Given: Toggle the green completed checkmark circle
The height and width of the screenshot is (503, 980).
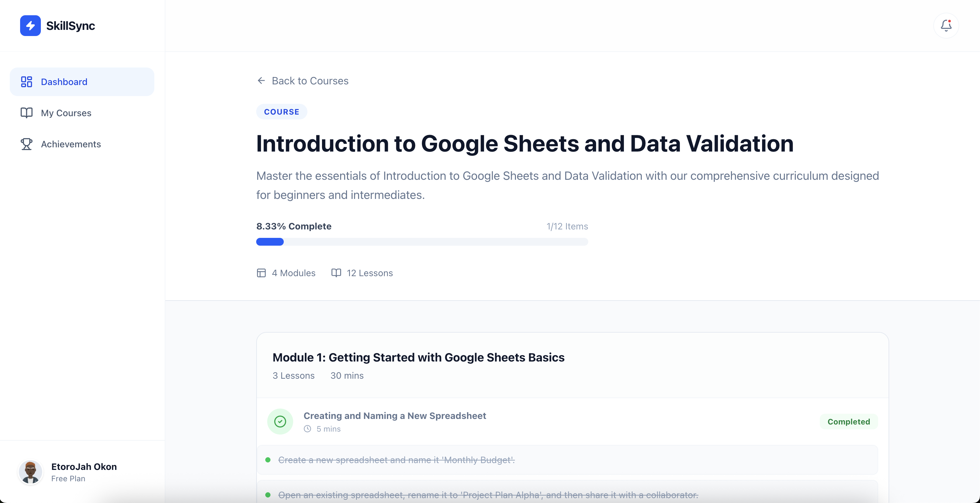Looking at the screenshot, I should pos(280,422).
